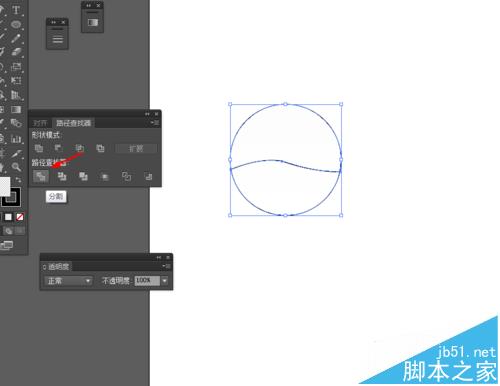
Task: Click the top-center bounding box handle
Action: pos(285,104)
